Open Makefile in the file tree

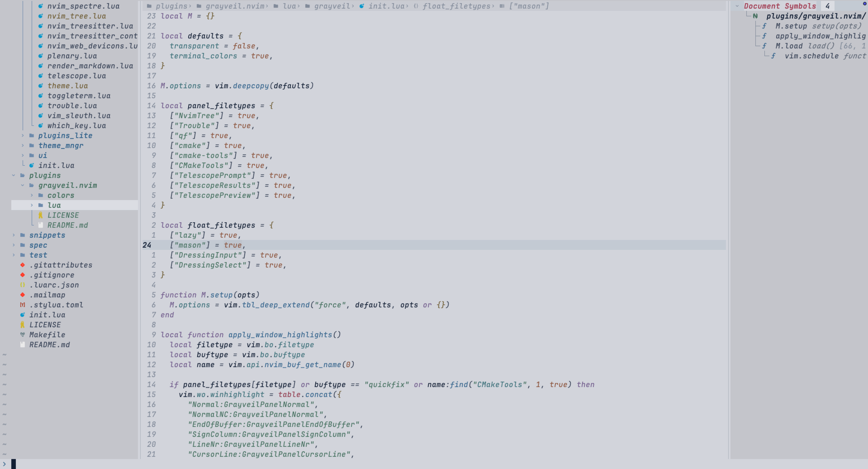point(47,335)
